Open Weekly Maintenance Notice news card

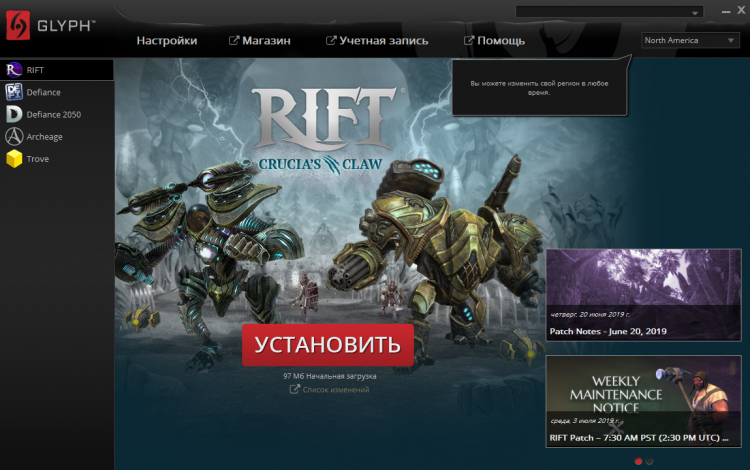click(643, 401)
